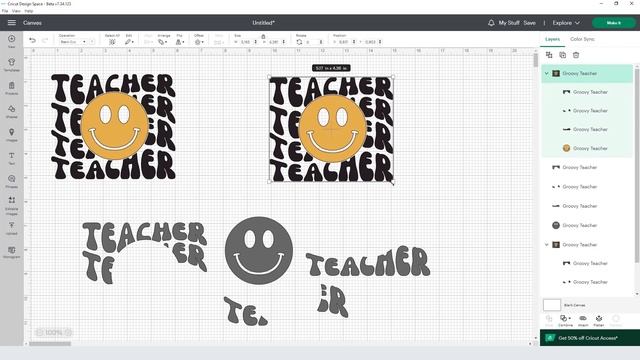Open the Edit dropdown in toolbar

(129, 40)
